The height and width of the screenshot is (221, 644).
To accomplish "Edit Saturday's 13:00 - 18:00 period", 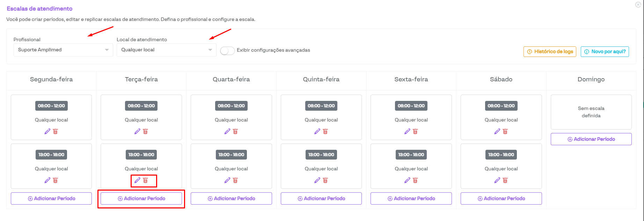I will pos(497,181).
